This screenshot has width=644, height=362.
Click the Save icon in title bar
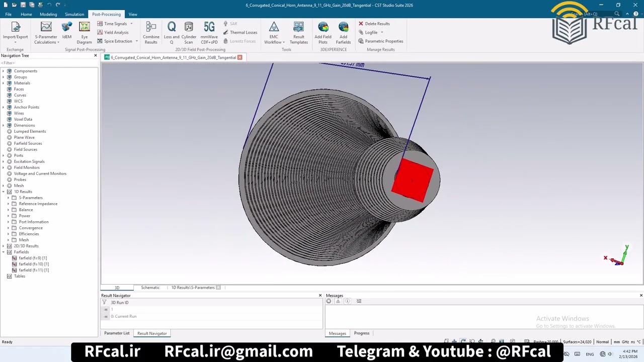(23, 5)
